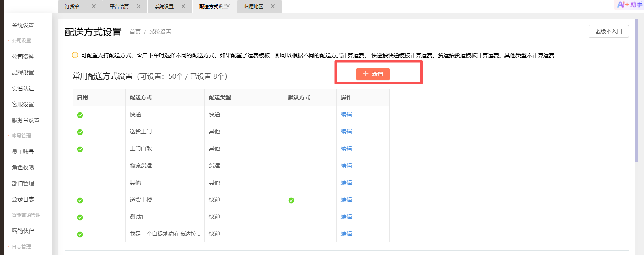Click the 物流货运 method name cell
This screenshot has height=255, width=644.
point(165,166)
